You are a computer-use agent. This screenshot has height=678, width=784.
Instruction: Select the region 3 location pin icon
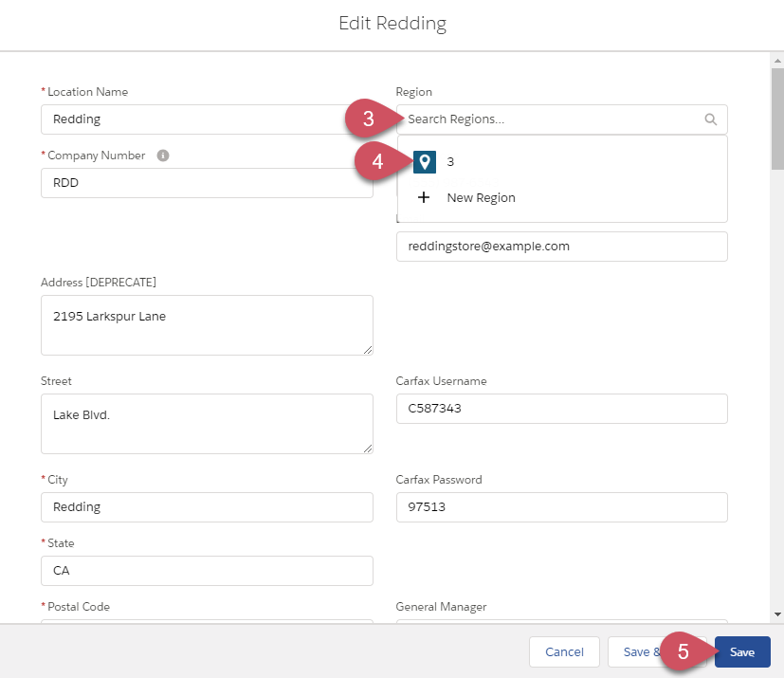[x=425, y=162]
